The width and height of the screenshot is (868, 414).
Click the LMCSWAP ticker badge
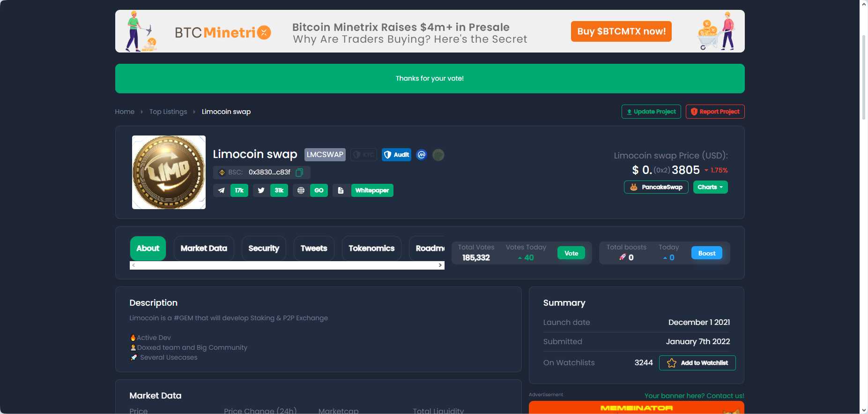coord(325,155)
